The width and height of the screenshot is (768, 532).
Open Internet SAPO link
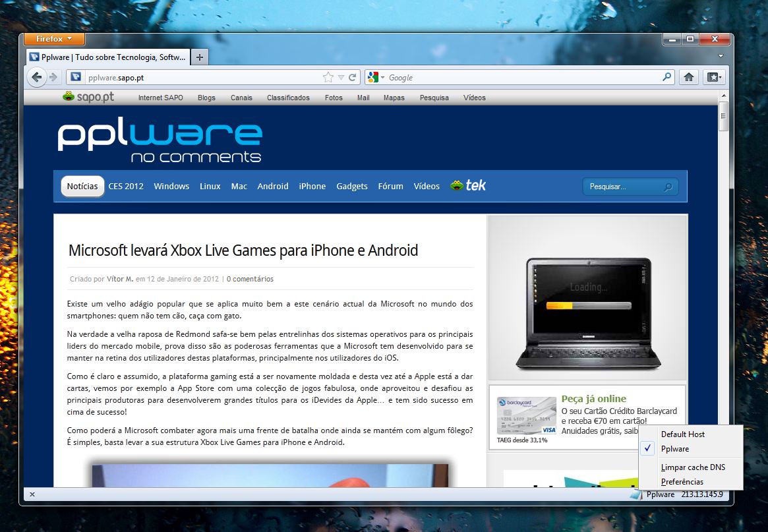(161, 98)
